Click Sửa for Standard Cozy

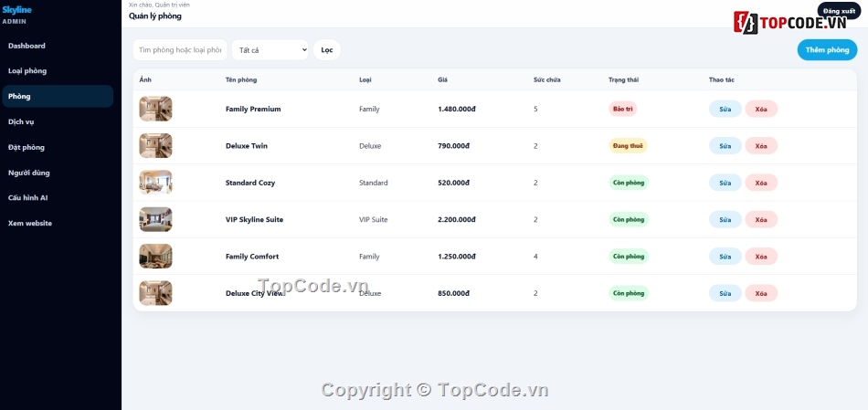(x=725, y=183)
